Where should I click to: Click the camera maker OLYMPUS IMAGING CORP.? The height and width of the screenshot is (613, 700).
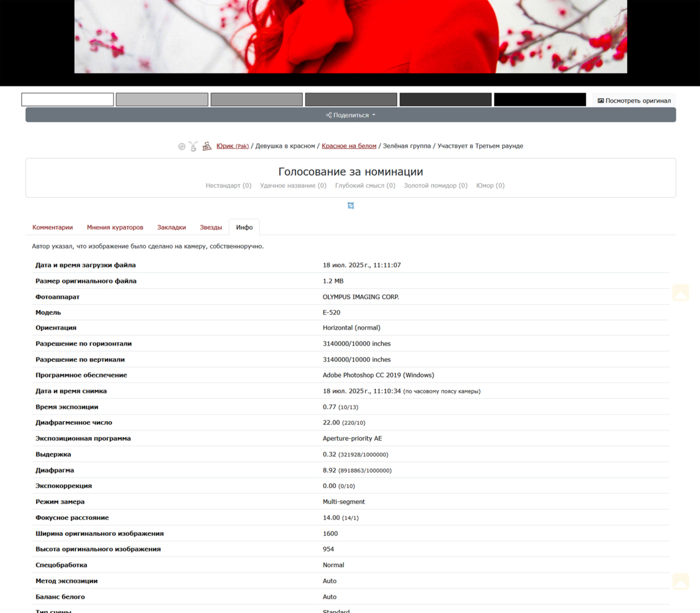[x=360, y=297]
